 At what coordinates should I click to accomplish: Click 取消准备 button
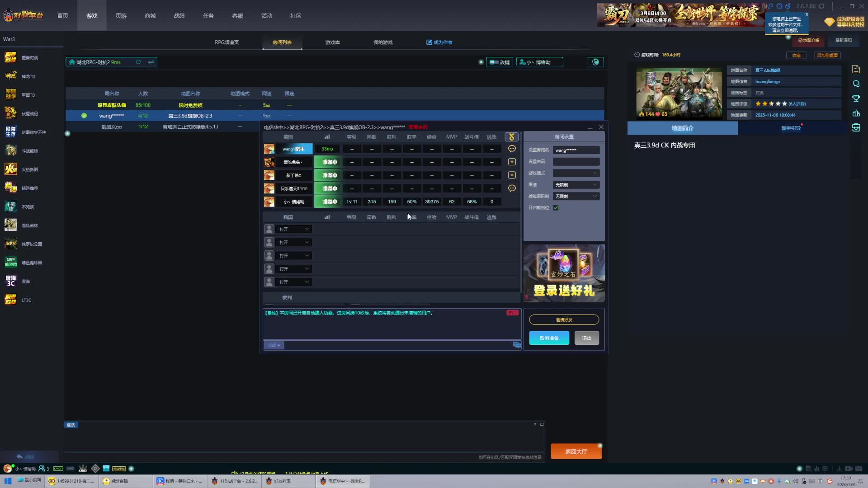tap(549, 338)
